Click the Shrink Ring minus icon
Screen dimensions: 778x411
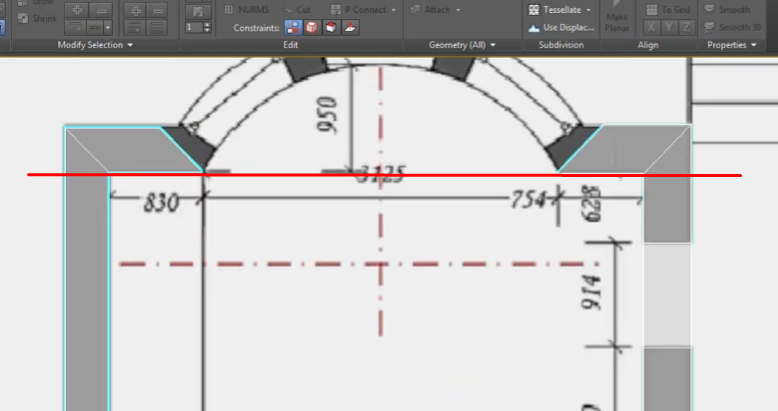coord(158,10)
